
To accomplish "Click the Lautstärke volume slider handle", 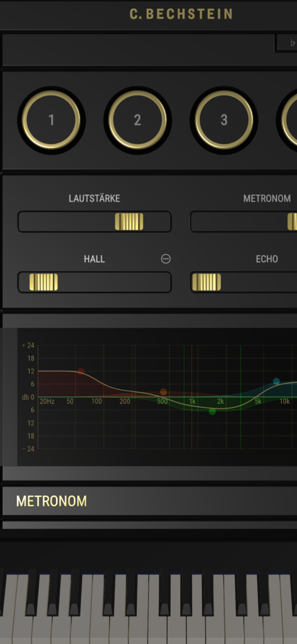I will tap(129, 222).
